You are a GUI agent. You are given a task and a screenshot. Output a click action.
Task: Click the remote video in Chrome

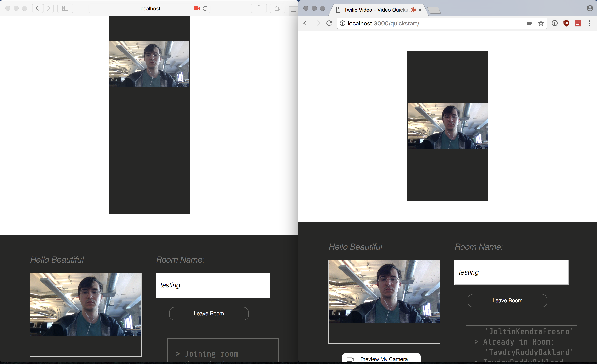[x=448, y=126]
